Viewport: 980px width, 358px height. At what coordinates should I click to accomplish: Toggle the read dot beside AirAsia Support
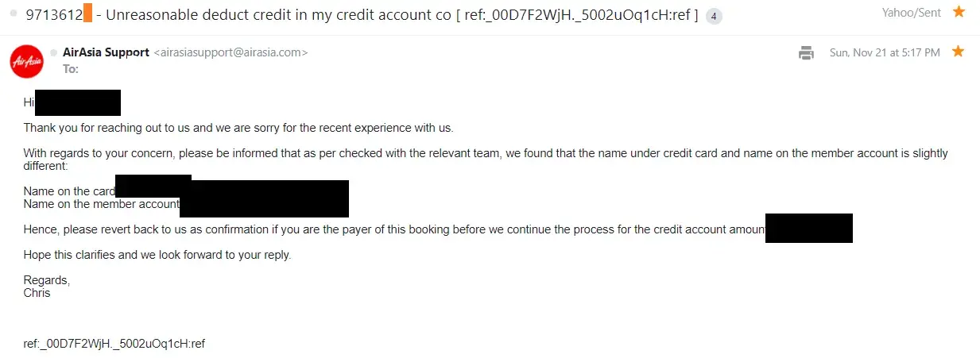coord(54,52)
